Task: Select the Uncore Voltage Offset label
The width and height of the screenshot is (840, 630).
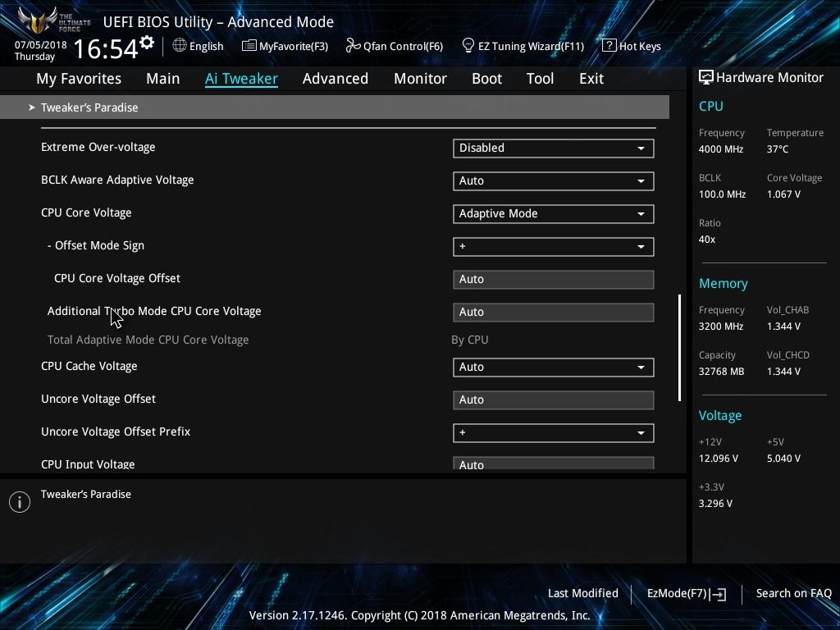Action: (x=98, y=399)
